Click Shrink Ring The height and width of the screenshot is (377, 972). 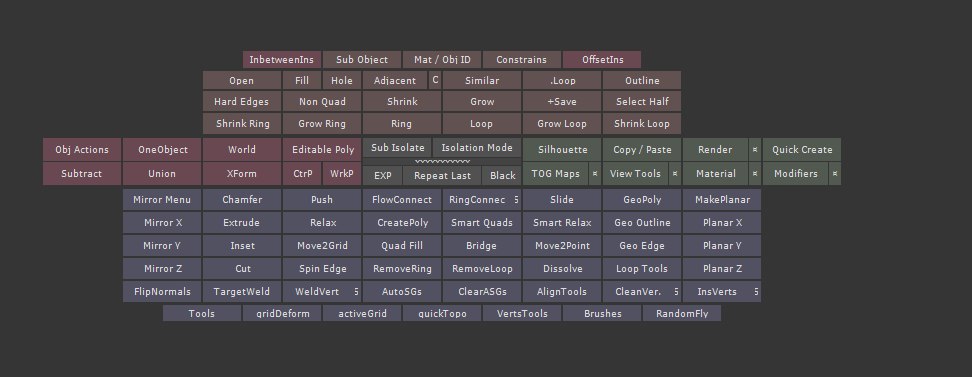[x=242, y=123]
